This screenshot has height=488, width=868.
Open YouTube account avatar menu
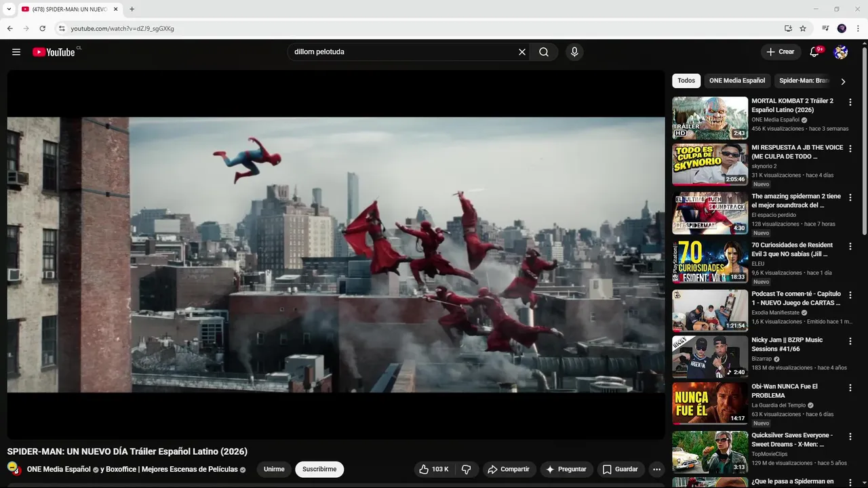841,52
